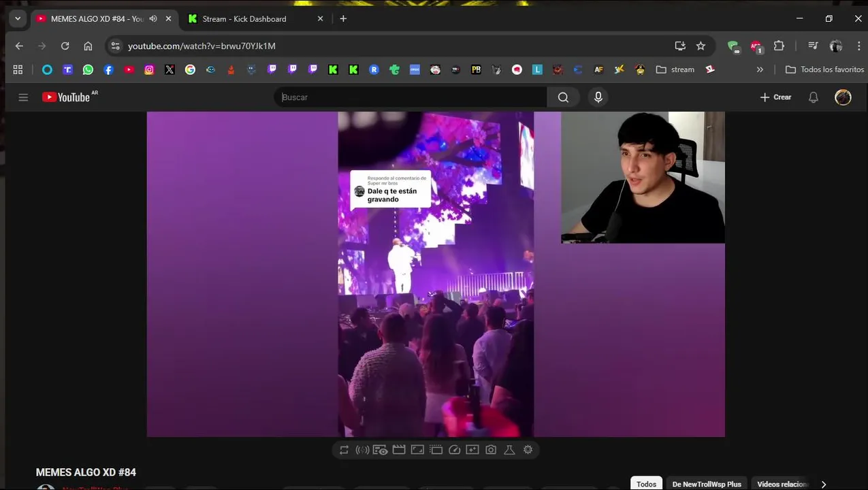Click the video player area
The image size is (868, 490).
tap(436, 274)
